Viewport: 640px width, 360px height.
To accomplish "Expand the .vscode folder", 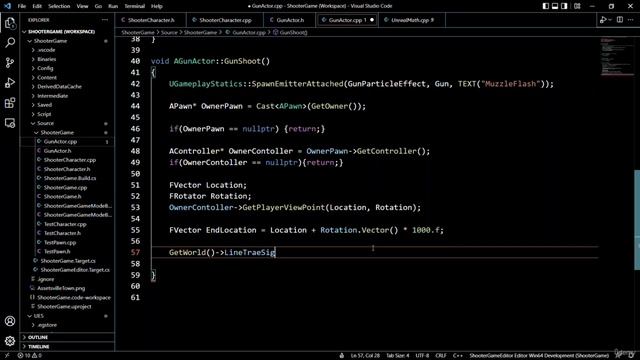I will click(x=46, y=50).
